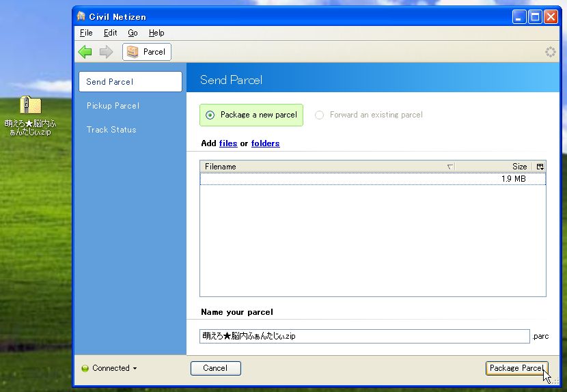Click the folders link to add folders
Screen dimensions: 567x392
coord(266,143)
